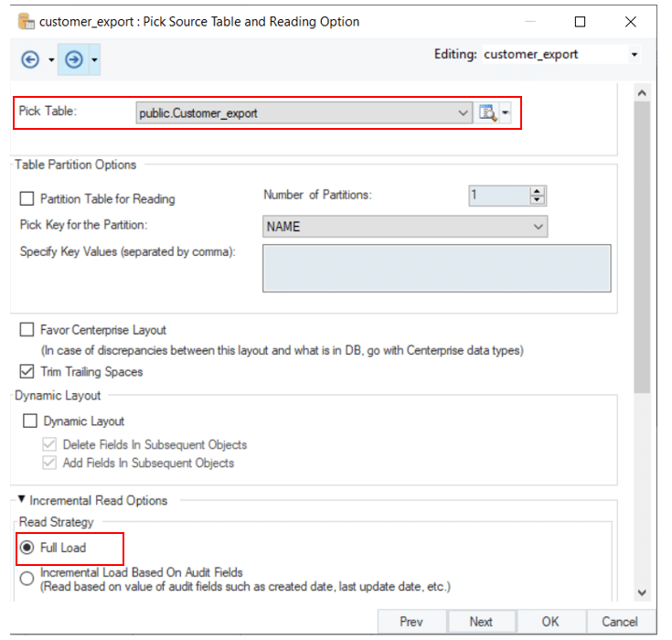Click the Prev button
Image resolution: width=672 pixels, height=640 pixels.
pyautogui.click(x=411, y=622)
